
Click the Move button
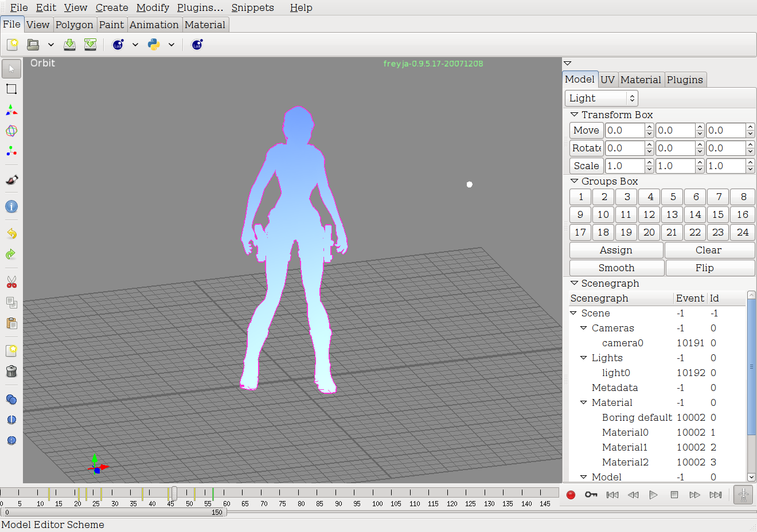(586, 130)
